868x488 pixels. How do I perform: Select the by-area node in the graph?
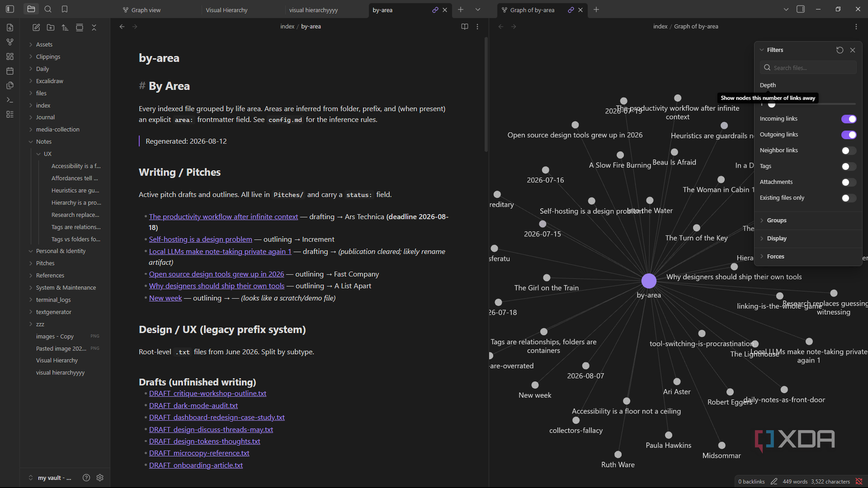(x=649, y=281)
